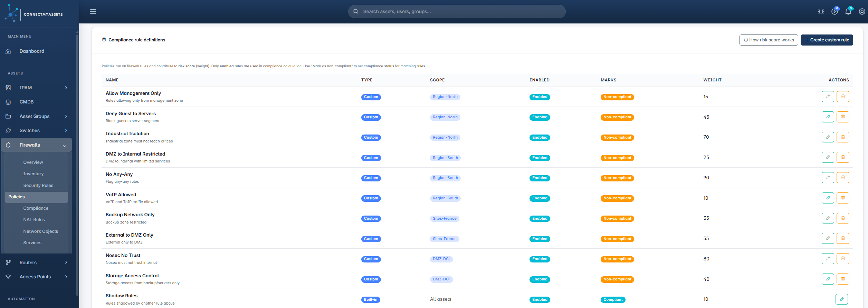Image resolution: width=868 pixels, height=308 pixels.
Task: Delete the Allow Management Only rule
Action: [843, 97]
